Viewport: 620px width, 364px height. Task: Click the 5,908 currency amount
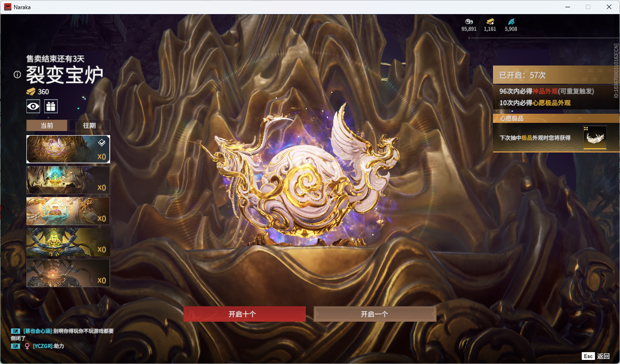tap(511, 29)
